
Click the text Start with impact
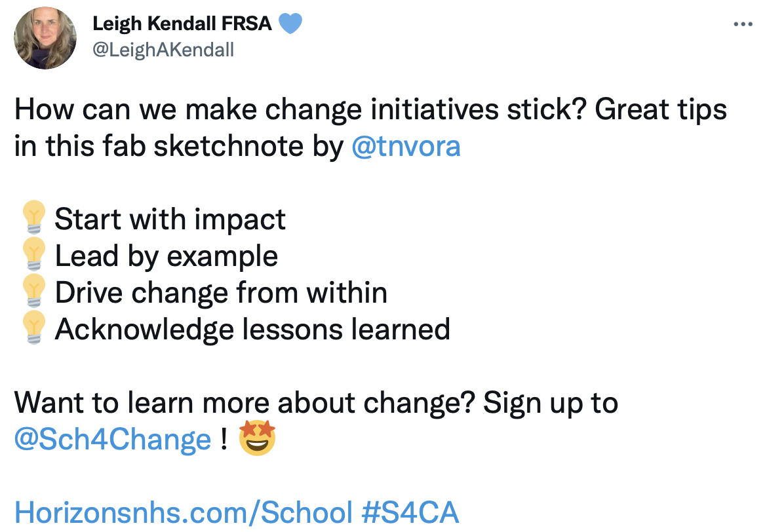[170, 219]
